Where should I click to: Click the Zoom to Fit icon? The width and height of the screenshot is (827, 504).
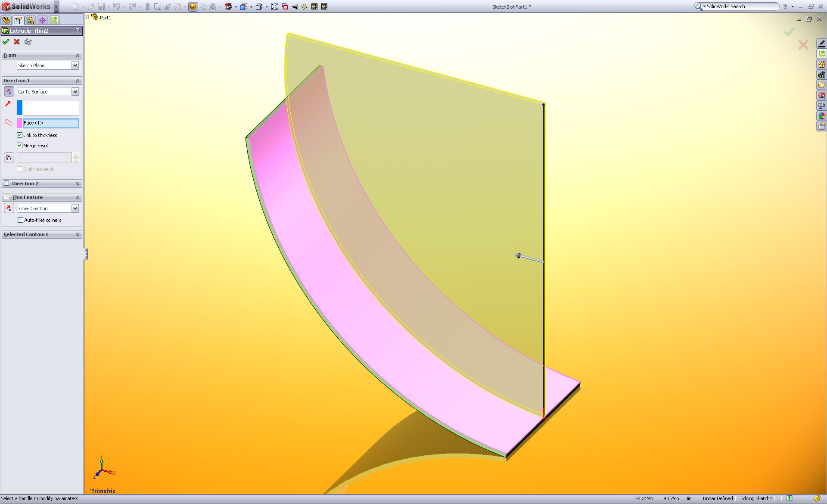pos(275,6)
